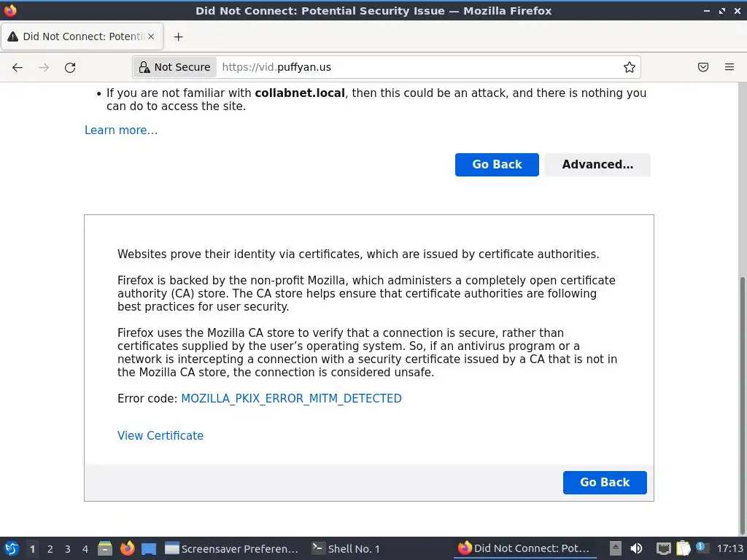Click the 17:13 clock in the panel
747x560 pixels.
[x=729, y=549]
